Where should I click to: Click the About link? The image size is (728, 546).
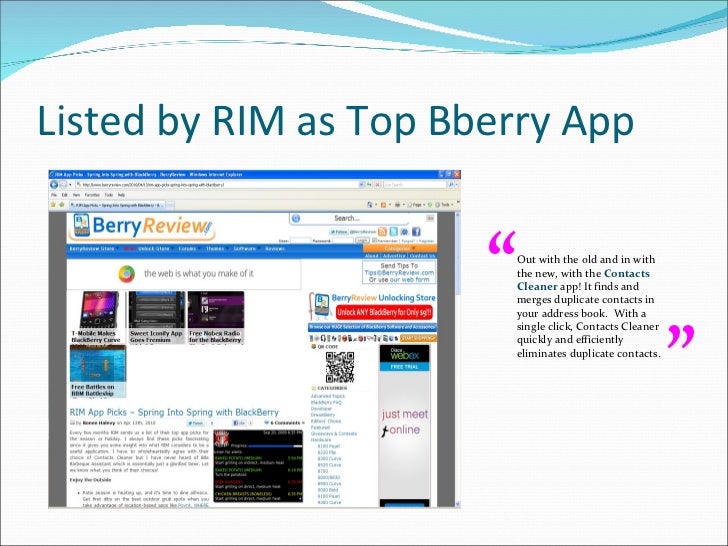[371, 256]
